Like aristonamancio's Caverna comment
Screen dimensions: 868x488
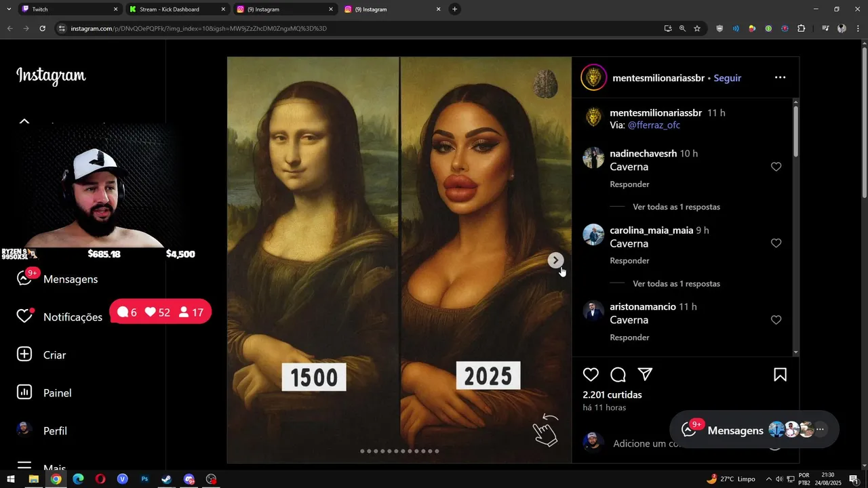(x=776, y=320)
